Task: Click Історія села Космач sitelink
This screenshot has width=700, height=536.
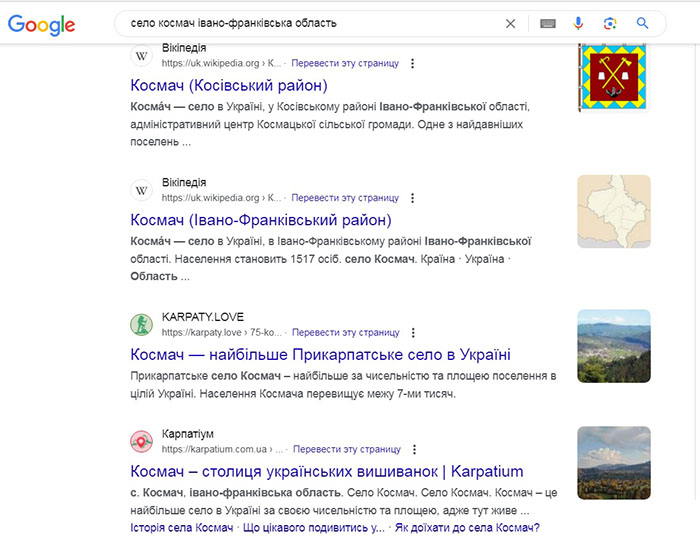Action: coord(182,528)
